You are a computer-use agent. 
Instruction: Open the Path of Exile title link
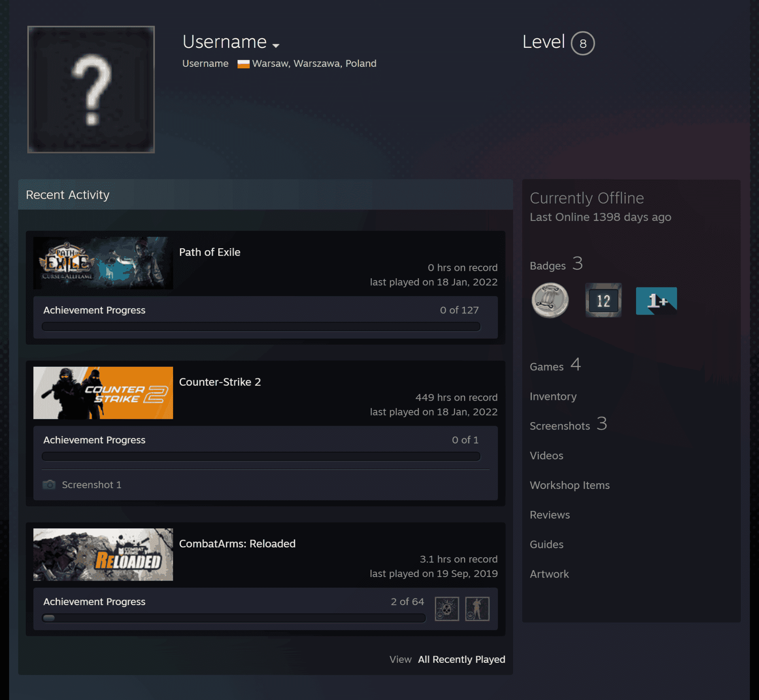click(x=210, y=252)
